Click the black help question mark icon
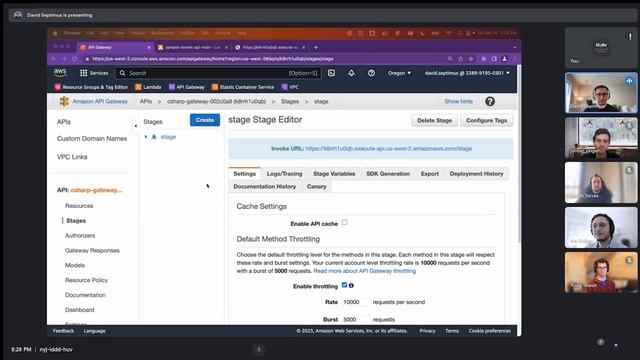 (490, 101)
